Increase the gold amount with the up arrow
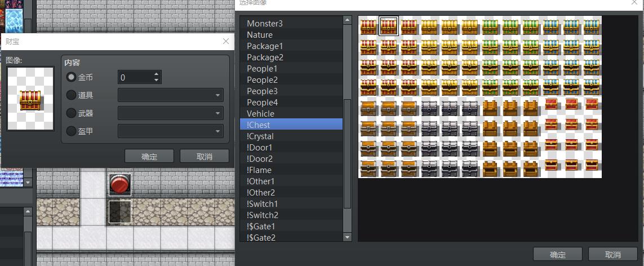This screenshot has height=266, width=644. (156, 74)
